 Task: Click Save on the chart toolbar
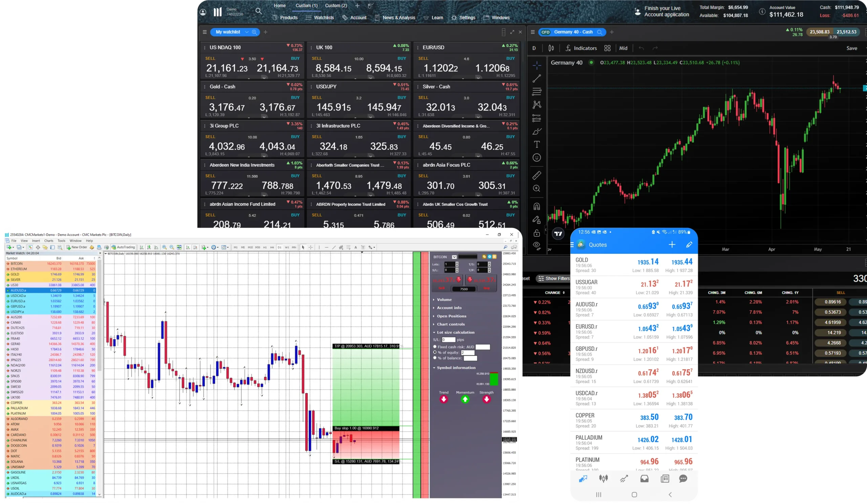click(x=851, y=48)
